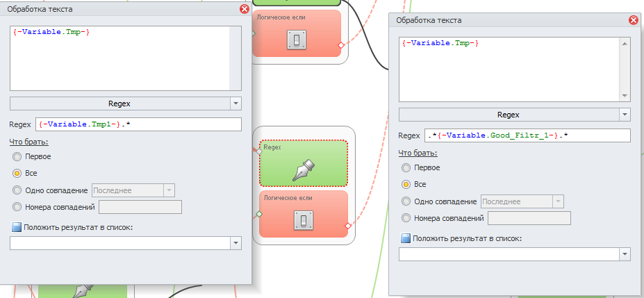This screenshot has width=644, height=298.
Task: Select the pen icon in Regex action block
Action: click(304, 170)
